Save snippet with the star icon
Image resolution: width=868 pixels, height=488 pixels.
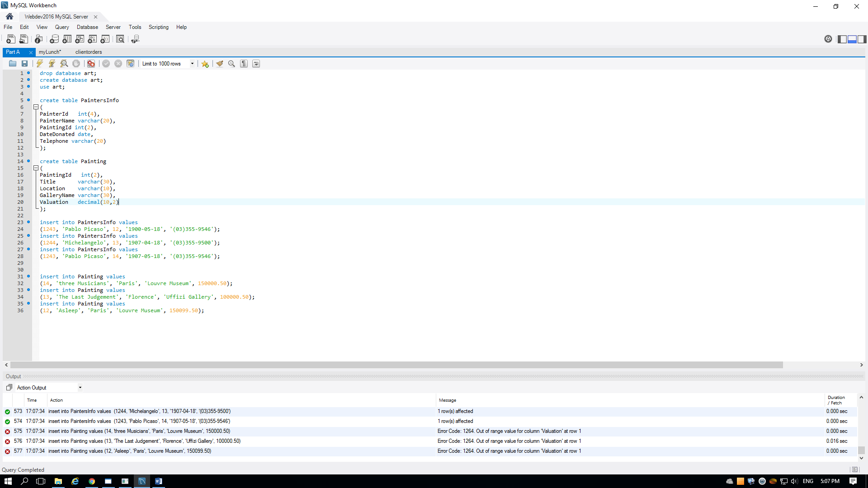205,64
